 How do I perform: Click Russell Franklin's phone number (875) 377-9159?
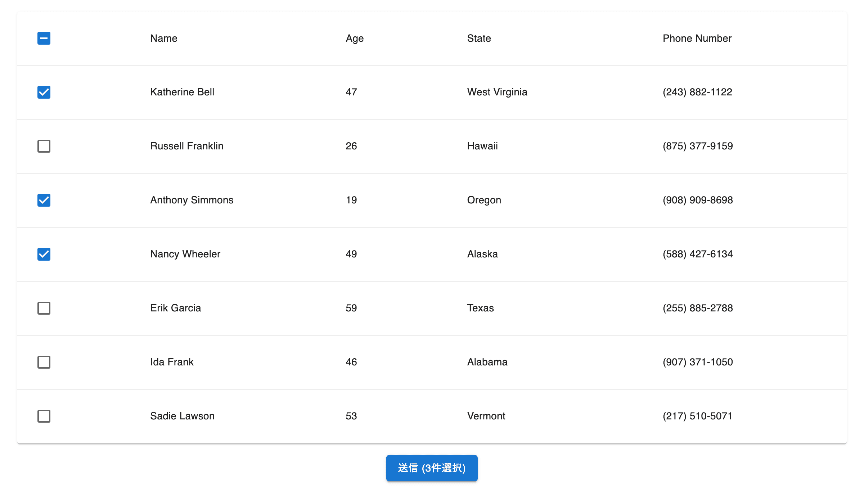pos(698,146)
